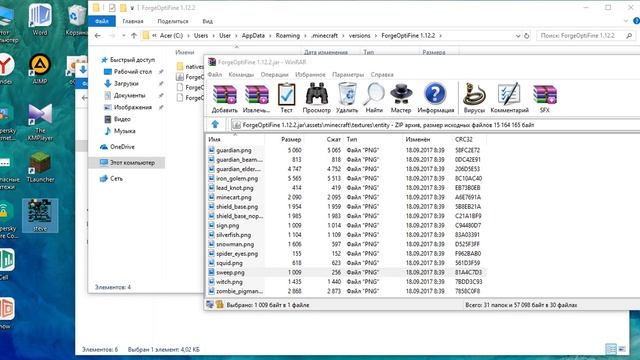Select Этот компьютер in navigation pane

(127, 162)
